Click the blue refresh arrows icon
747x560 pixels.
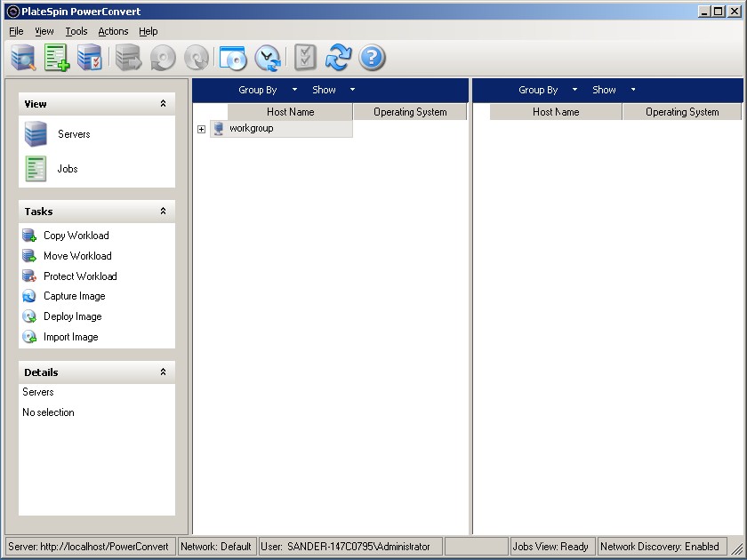338,58
